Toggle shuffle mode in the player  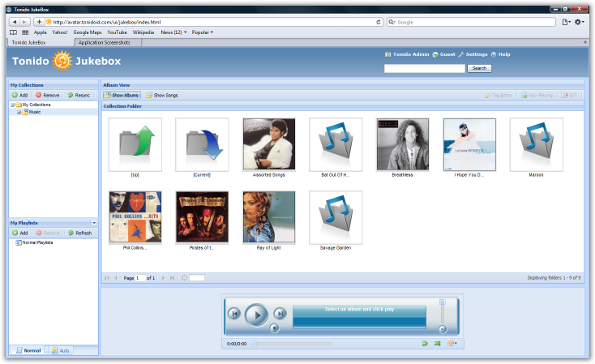(438, 344)
